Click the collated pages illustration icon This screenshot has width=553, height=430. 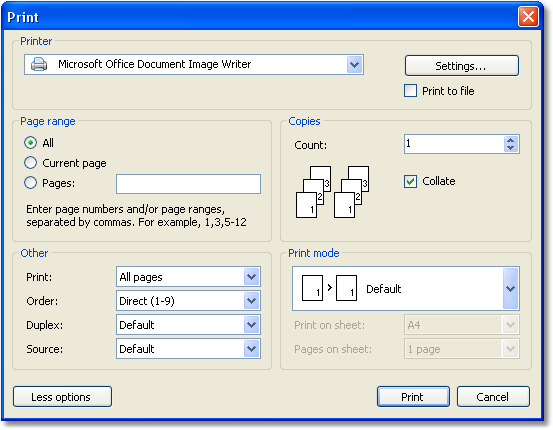point(332,192)
